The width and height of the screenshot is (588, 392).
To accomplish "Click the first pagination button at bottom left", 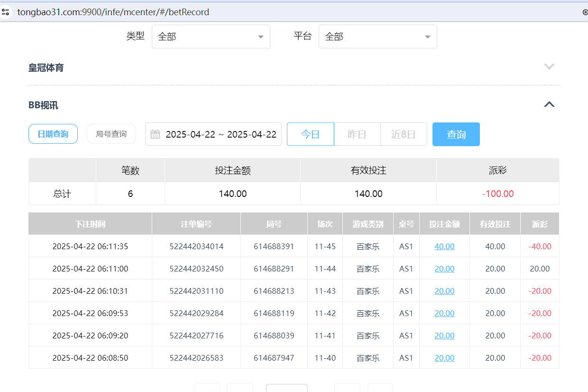I will tap(207, 389).
